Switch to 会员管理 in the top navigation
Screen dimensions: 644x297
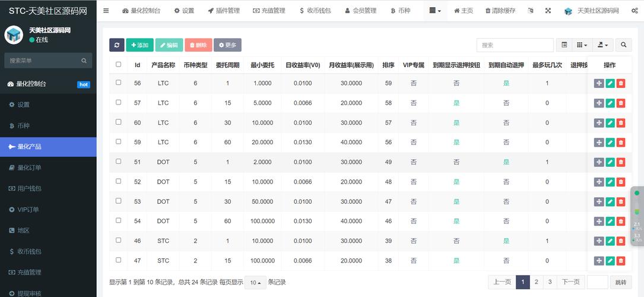360,11
